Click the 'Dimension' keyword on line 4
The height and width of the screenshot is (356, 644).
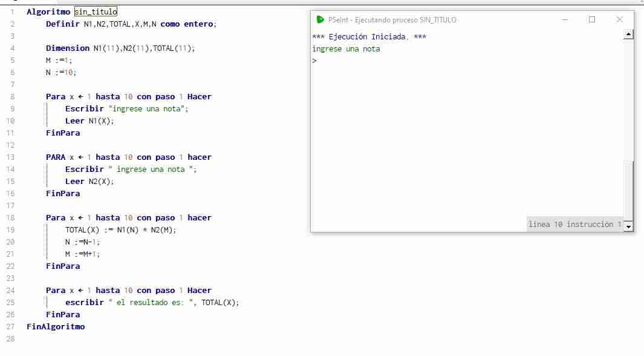[68, 48]
